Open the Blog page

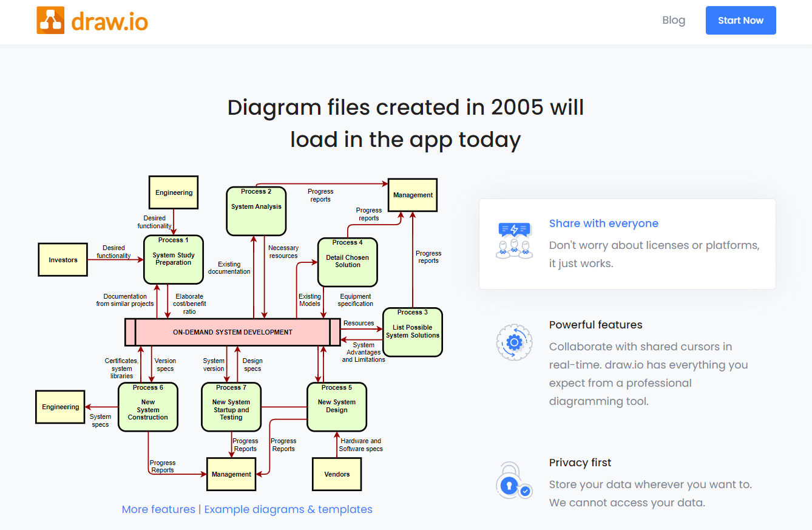click(x=674, y=20)
